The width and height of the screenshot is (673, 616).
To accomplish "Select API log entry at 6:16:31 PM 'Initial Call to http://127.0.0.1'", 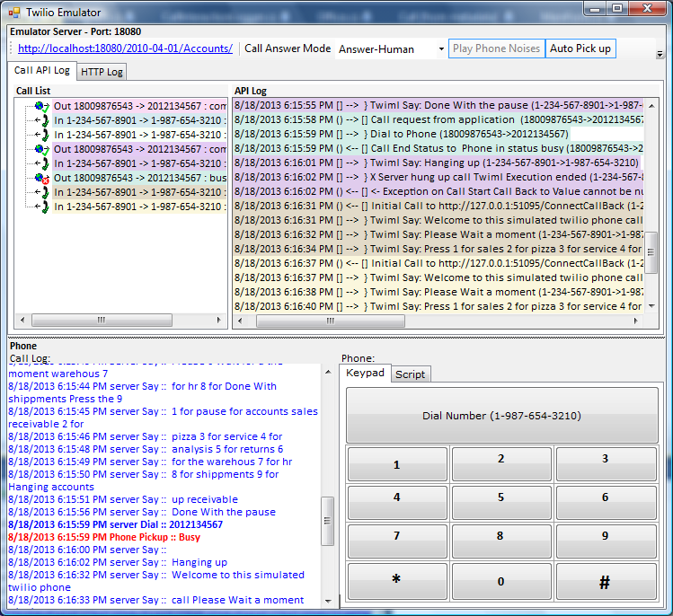I will click(438, 206).
